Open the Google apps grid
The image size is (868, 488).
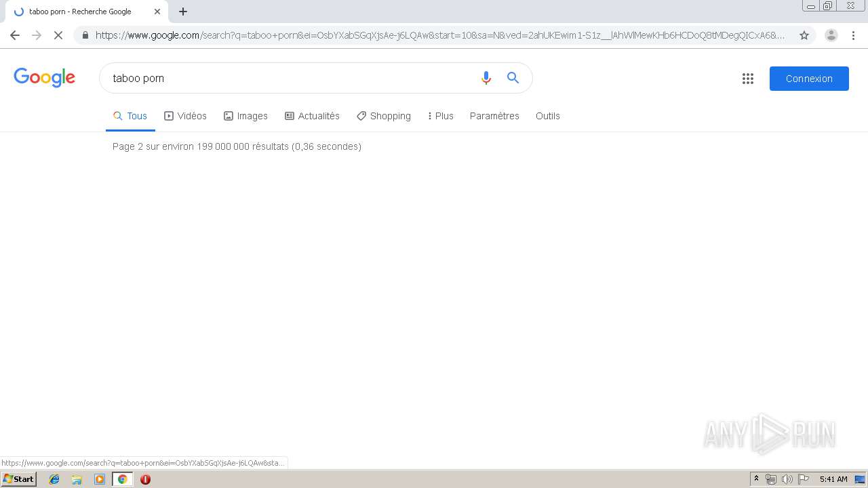tap(748, 79)
